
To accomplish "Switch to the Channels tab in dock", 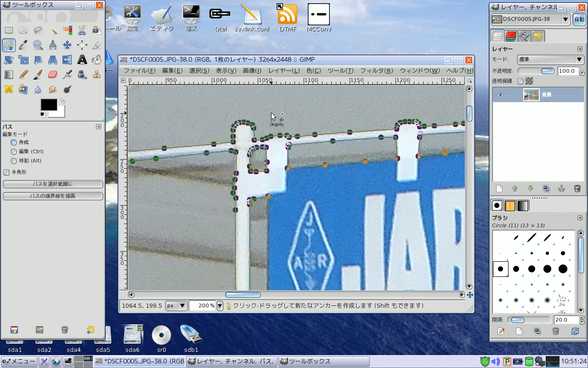I will (x=511, y=36).
